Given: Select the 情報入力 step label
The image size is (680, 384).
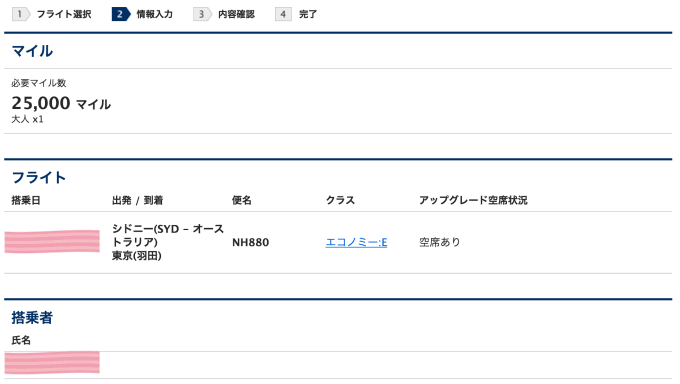Looking at the screenshot, I should coord(154,14).
